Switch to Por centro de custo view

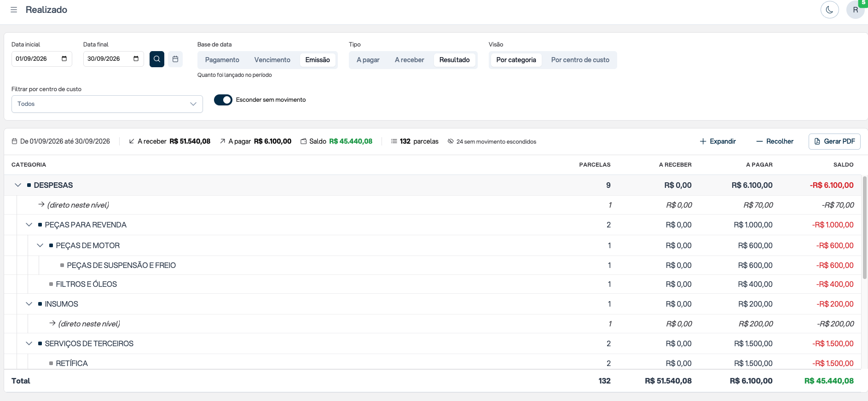tap(580, 60)
